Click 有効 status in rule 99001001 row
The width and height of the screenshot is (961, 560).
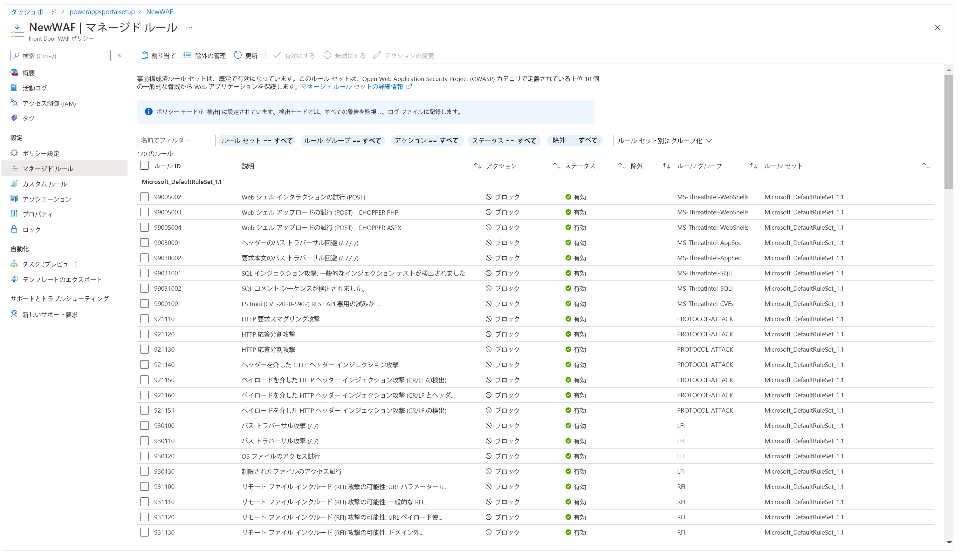(576, 304)
